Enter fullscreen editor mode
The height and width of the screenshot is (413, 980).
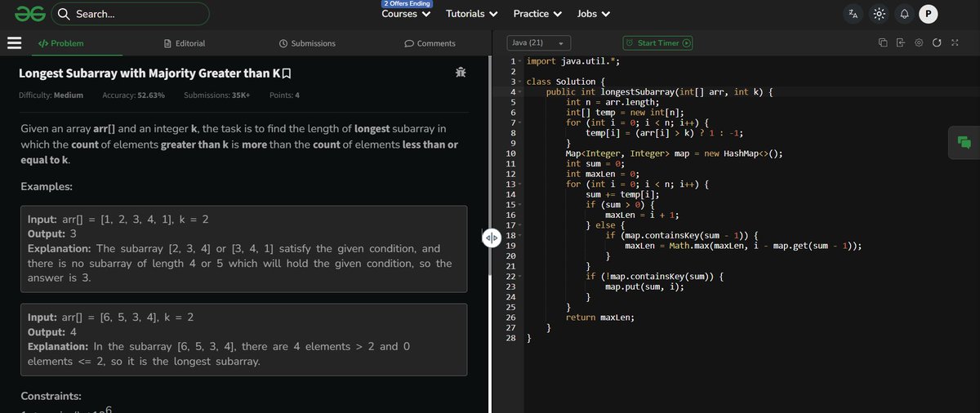[955, 43]
